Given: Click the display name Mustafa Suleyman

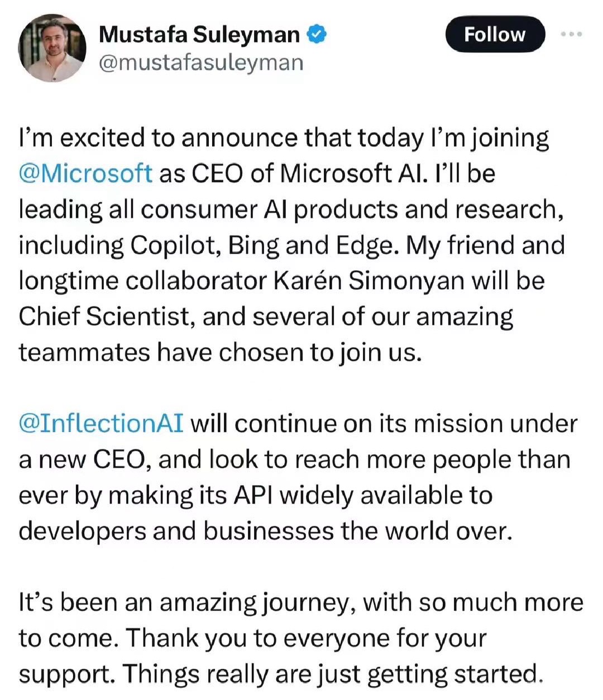Looking at the screenshot, I should [x=199, y=33].
